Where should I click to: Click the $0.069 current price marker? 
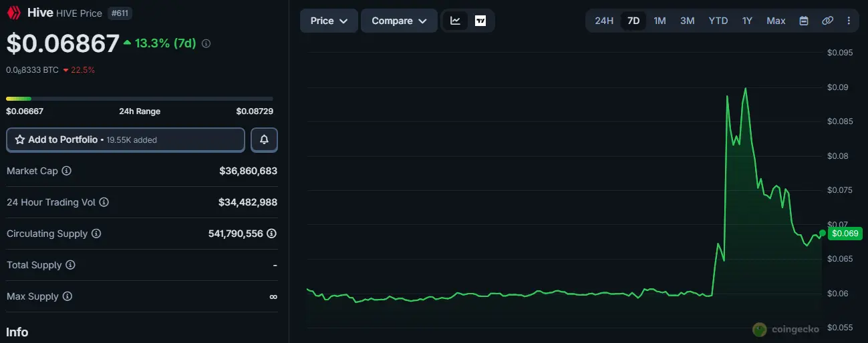coord(845,234)
